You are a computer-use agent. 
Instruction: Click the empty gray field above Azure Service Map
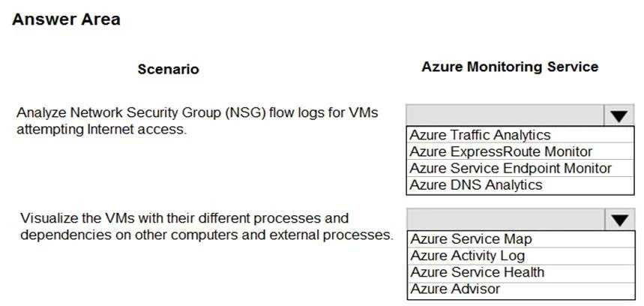point(505,219)
